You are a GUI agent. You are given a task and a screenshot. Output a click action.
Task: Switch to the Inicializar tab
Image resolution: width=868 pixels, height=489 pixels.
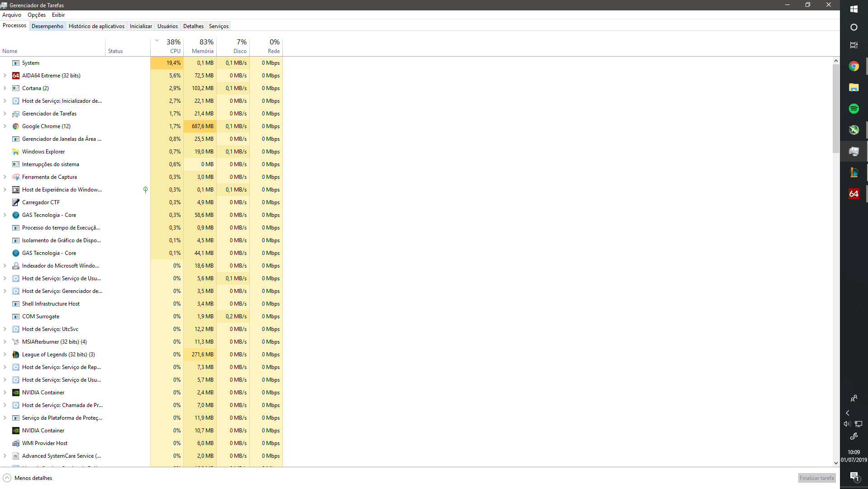coord(141,26)
